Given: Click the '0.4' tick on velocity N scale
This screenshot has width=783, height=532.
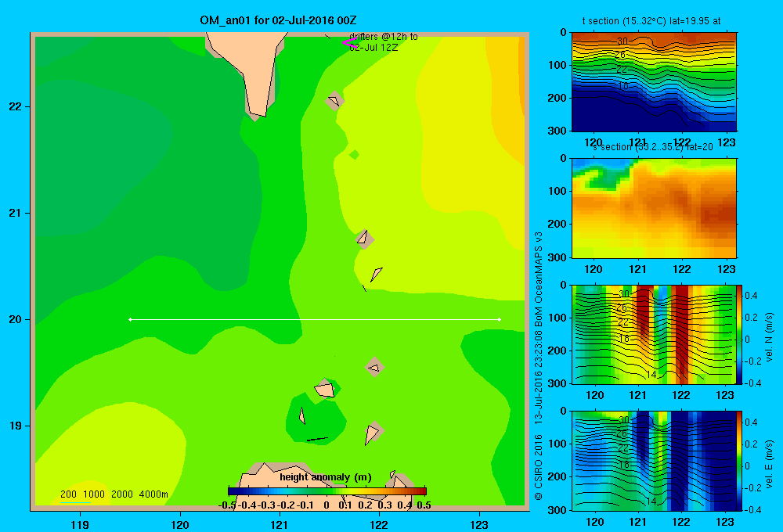Looking at the screenshot, I should (751, 296).
